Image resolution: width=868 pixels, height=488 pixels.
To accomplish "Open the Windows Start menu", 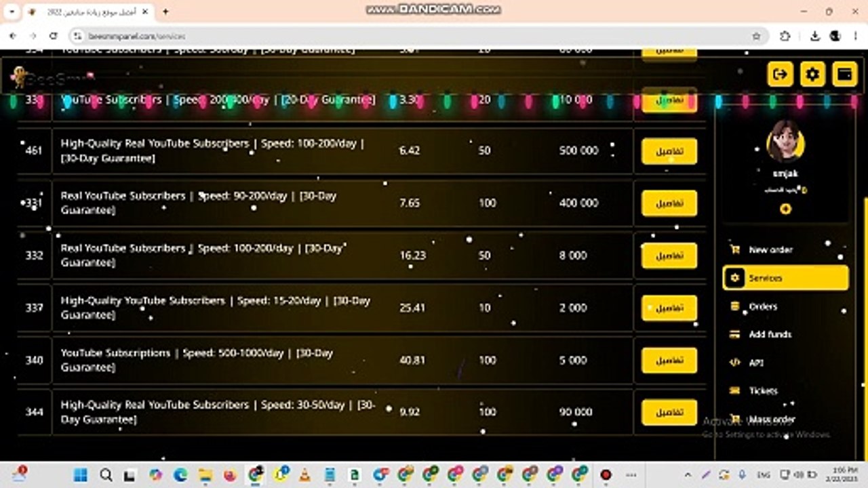I will [x=80, y=474].
